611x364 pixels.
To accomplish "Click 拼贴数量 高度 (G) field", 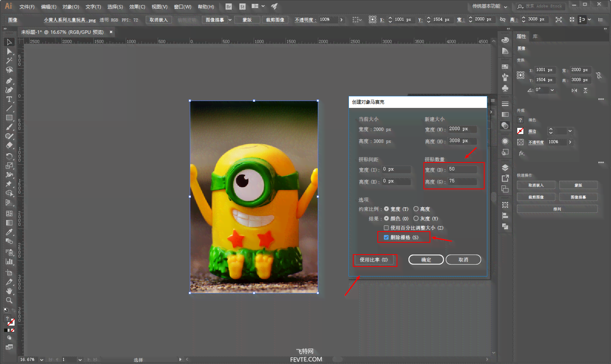I will click(x=462, y=181).
